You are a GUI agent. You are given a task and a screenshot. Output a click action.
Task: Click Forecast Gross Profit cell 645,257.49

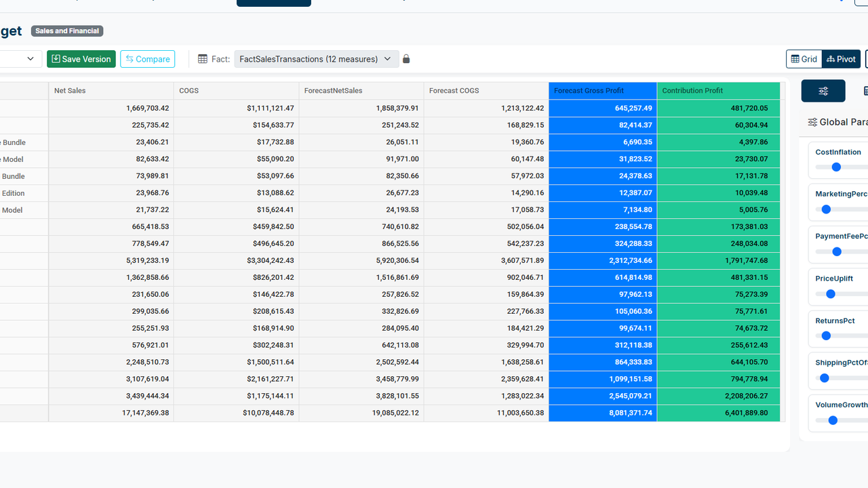603,108
